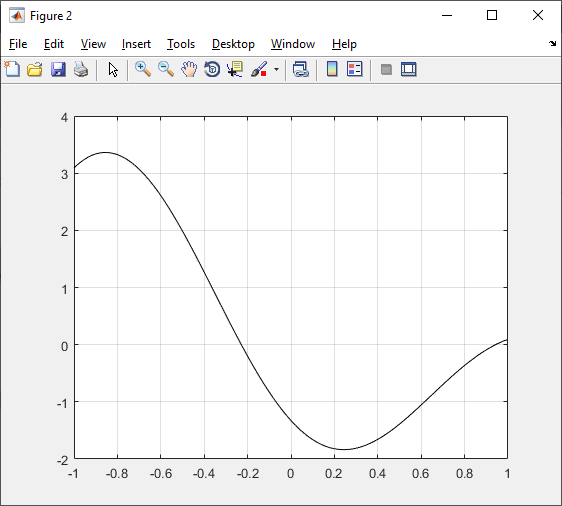Toggle the Brush data tool

coord(259,69)
